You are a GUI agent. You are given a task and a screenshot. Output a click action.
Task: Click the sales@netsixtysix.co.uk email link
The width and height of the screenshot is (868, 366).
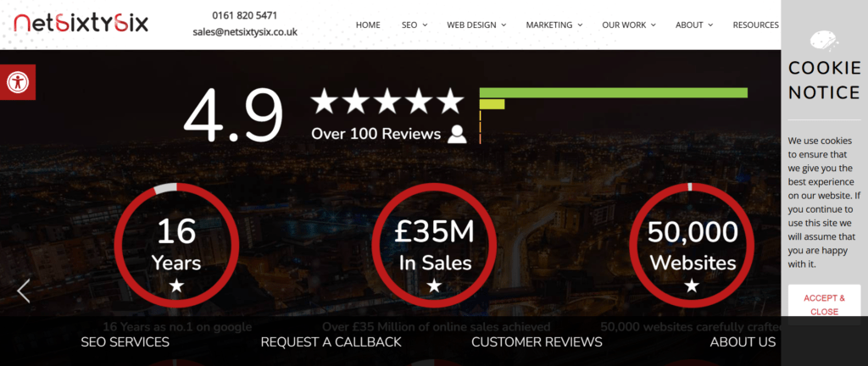(245, 32)
